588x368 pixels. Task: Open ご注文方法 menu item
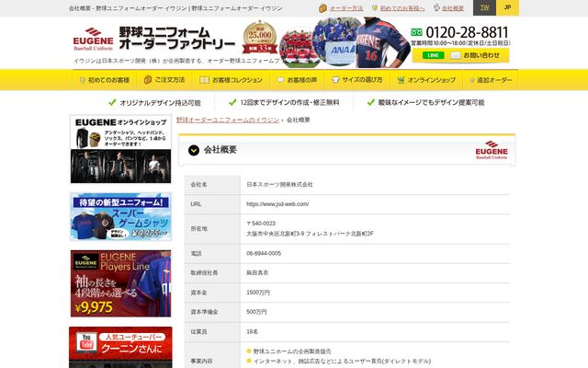[164, 80]
